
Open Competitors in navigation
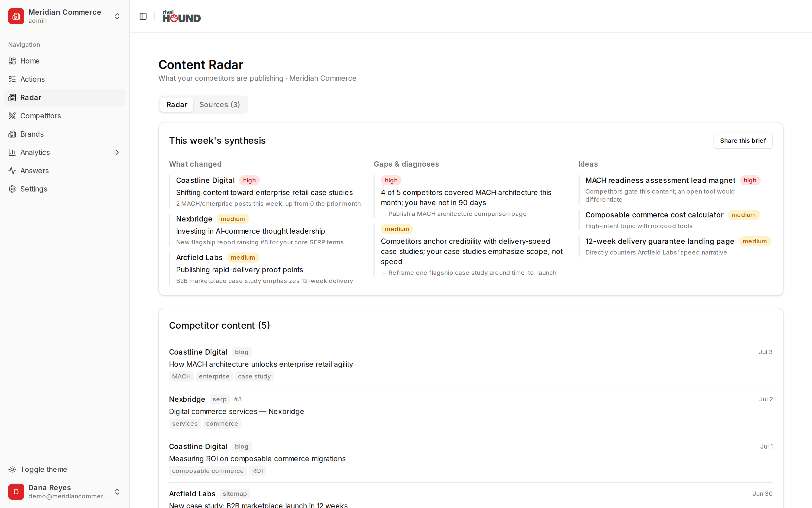(x=64, y=116)
